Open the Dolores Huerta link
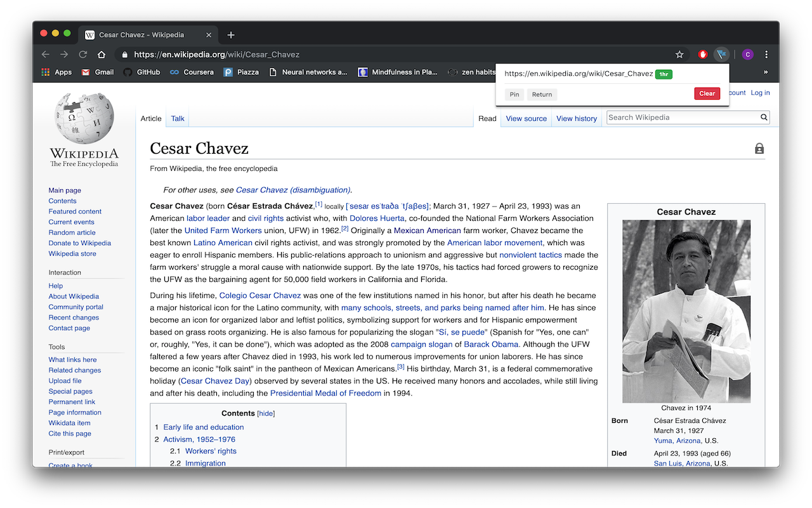Image resolution: width=812 pixels, height=508 pixels. tap(377, 218)
